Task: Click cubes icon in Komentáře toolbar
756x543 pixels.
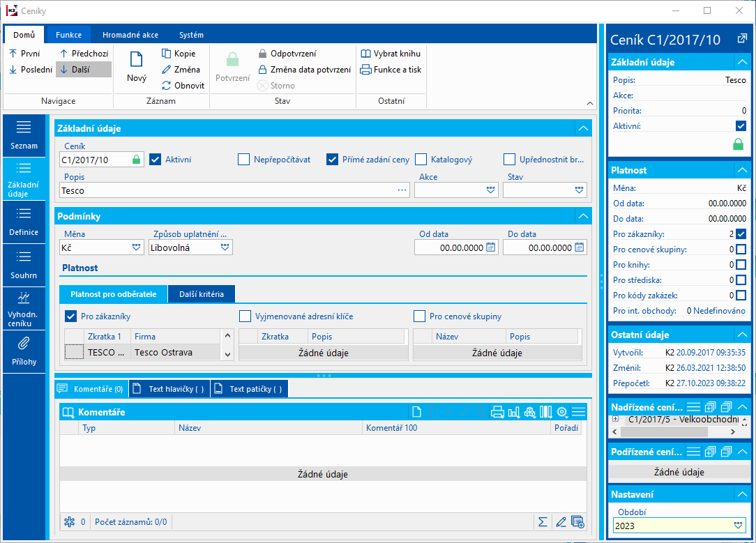Action: coord(530,412)
